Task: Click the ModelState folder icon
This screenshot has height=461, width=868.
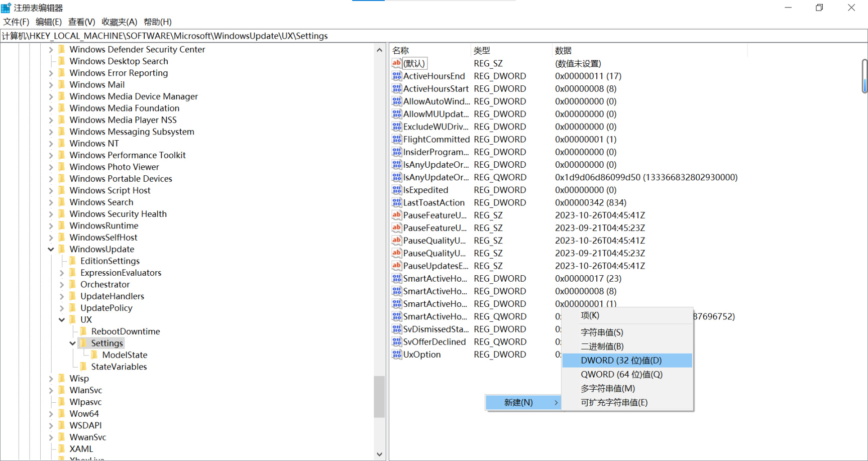Action: (x=95, y=355)
